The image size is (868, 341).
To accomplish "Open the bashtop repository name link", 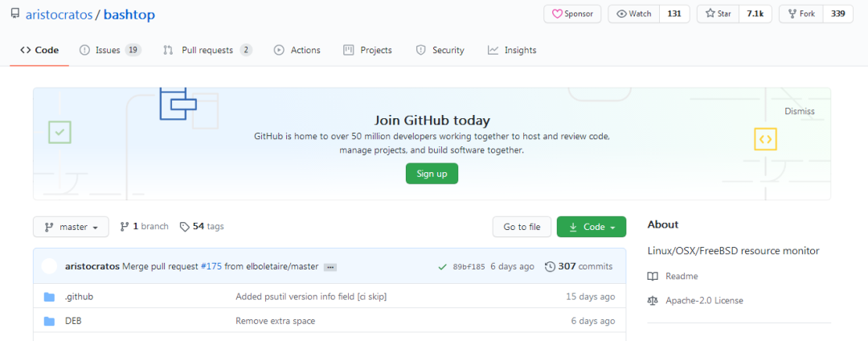I will (129, 14).
